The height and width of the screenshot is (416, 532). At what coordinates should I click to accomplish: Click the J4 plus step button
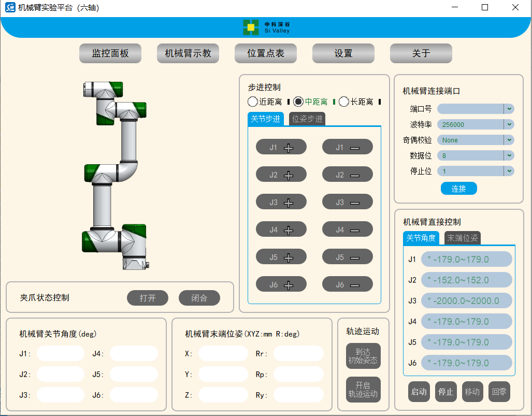click(281, 229)
